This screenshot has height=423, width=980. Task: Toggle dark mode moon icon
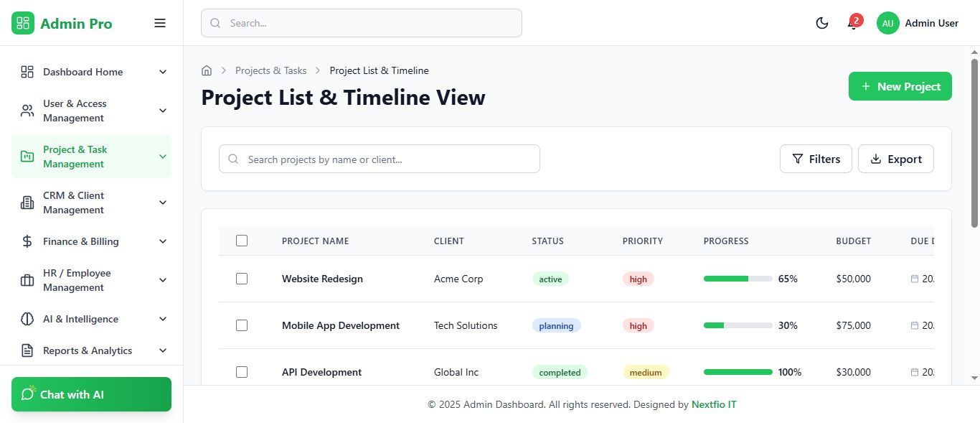[x=822, y=23]
